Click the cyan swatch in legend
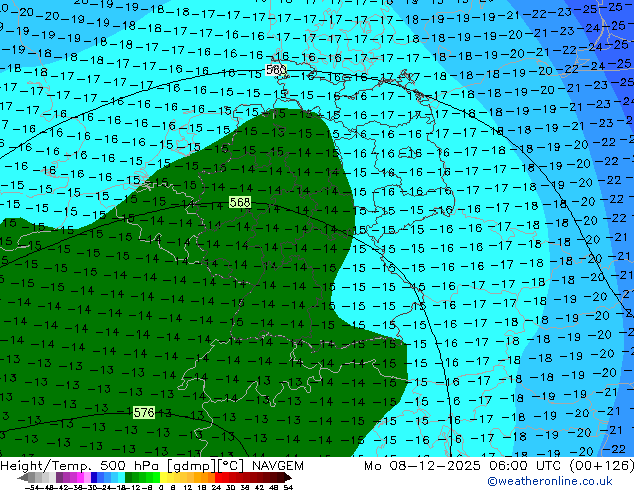The height and width of the screenshot is (490, 634). coord(121,477)
